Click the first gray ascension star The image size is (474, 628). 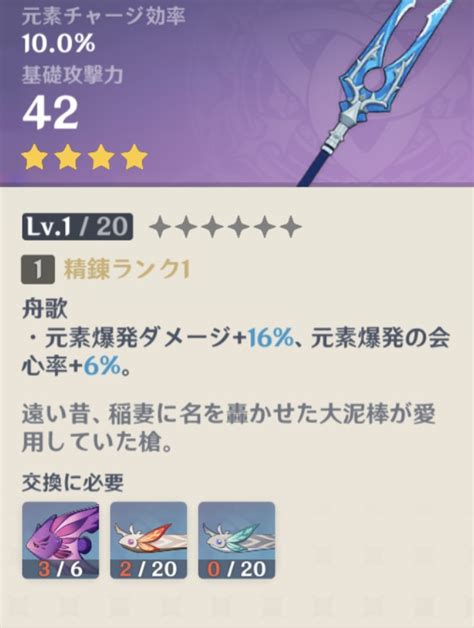161,227
